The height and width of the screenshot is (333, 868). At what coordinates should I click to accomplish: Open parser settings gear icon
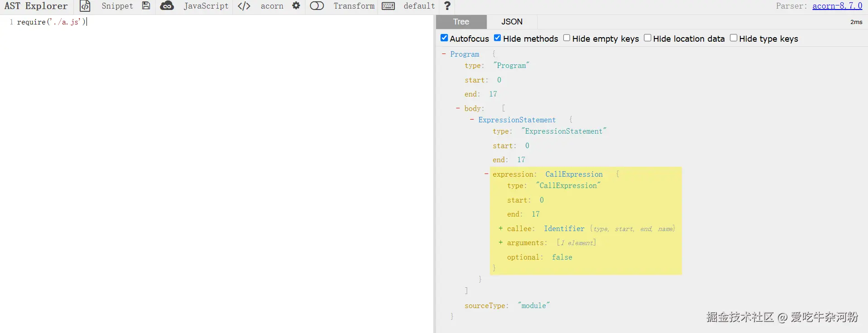tap(296, 6)
